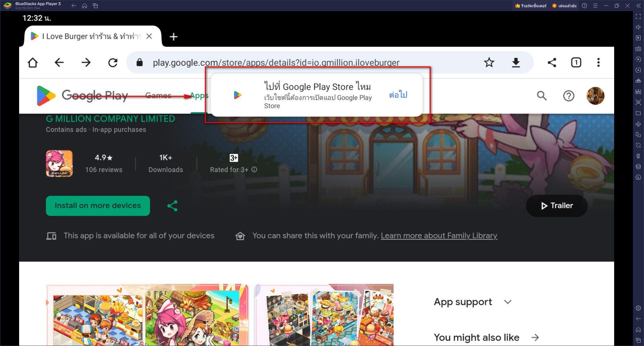Toggle BlueStacks mute volume icon
Screen dimensions: 644x346
click(x=638, y=27)
